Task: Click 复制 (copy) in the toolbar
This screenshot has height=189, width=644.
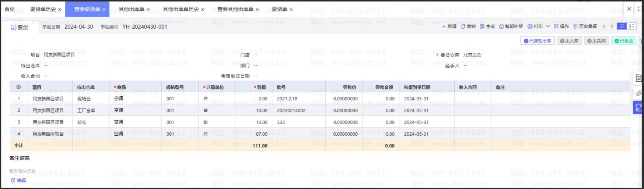Action: point(468,26)
